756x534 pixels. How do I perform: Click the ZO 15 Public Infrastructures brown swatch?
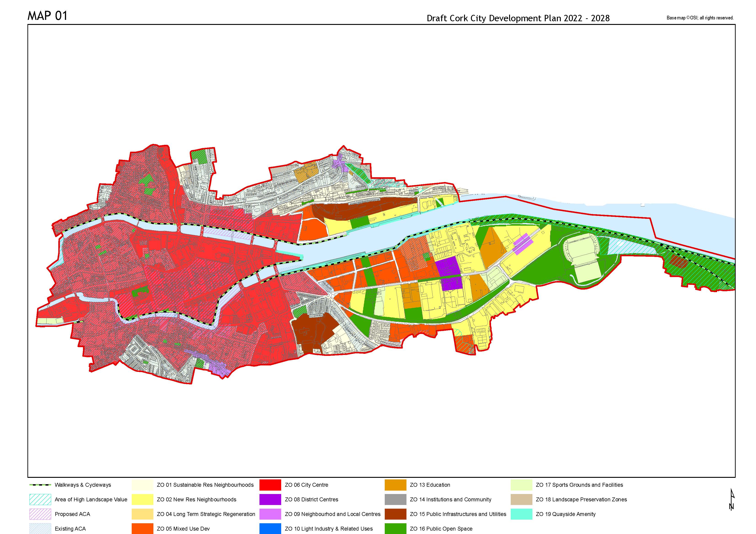pyautogui.click(x=395, y=514)
